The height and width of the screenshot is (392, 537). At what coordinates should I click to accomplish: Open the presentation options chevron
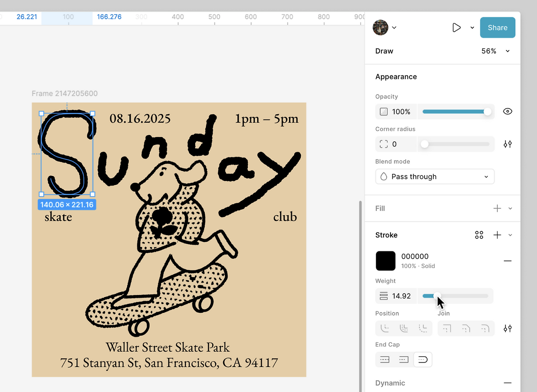point(472,28)
